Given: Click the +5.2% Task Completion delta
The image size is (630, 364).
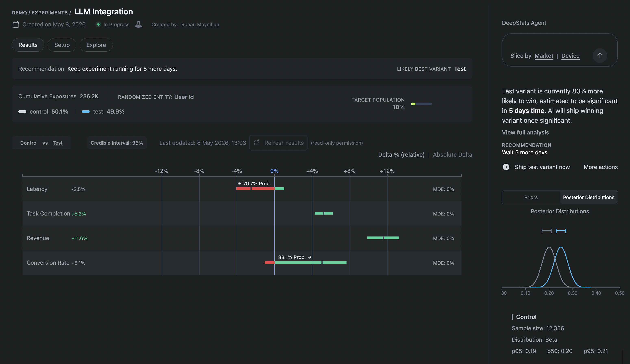Looking at the screenshot, I should (79, 214).
